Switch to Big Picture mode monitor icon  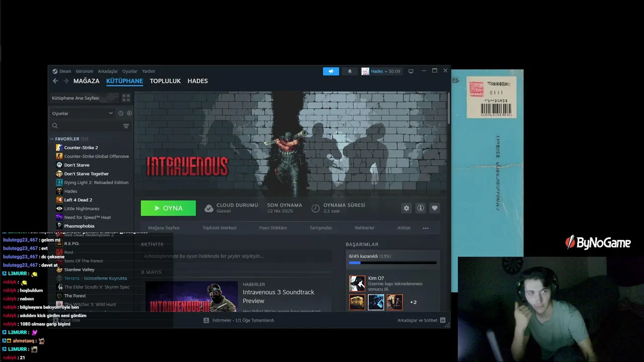[411, 71]
